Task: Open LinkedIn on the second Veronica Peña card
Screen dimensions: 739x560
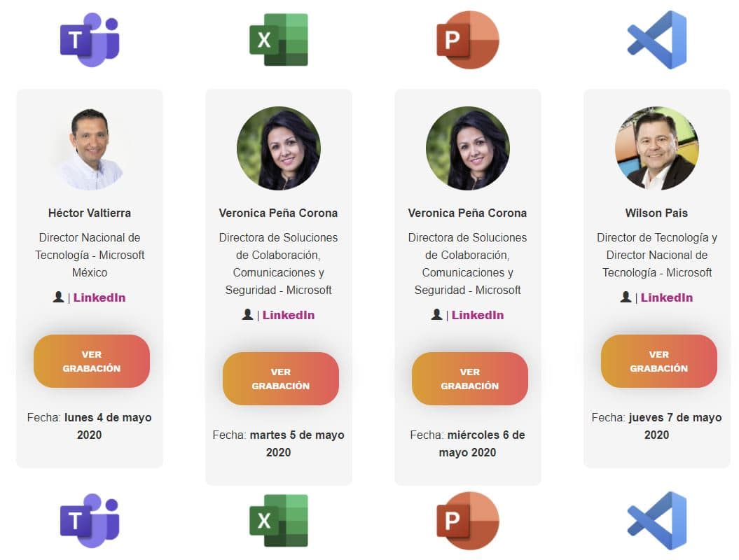Action: (x=477, y=314)
